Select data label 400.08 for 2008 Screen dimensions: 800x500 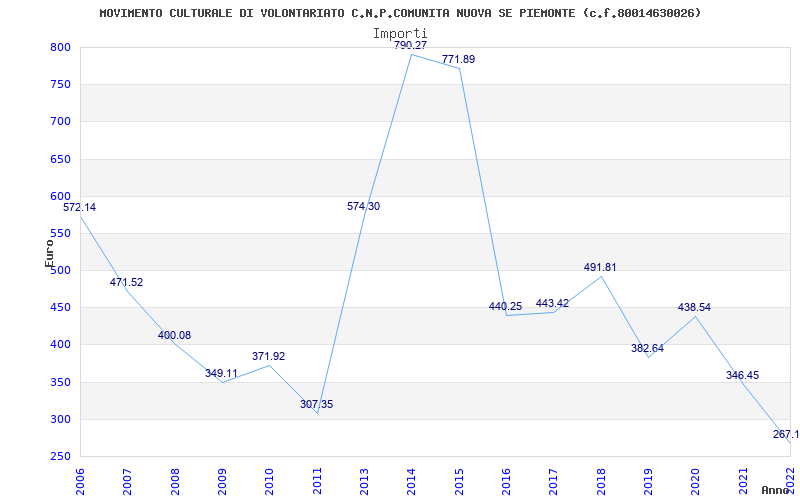(174, 335)
